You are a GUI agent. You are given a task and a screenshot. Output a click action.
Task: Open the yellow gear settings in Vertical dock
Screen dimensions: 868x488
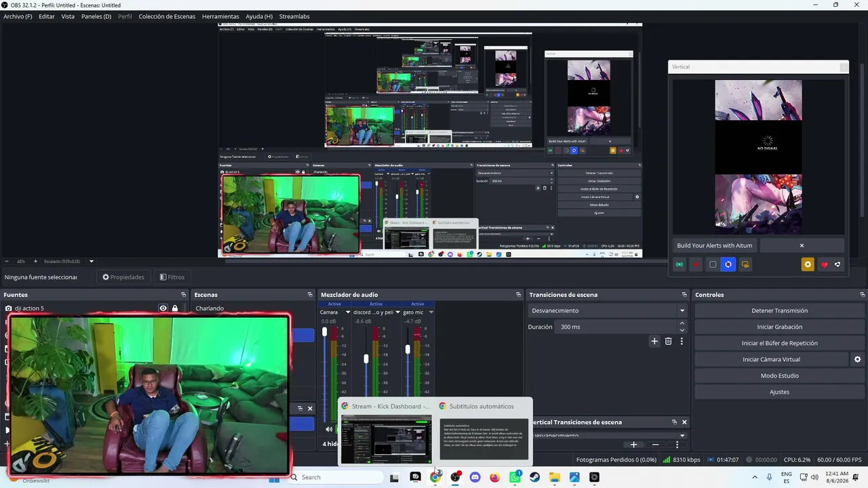click(807, 264)
